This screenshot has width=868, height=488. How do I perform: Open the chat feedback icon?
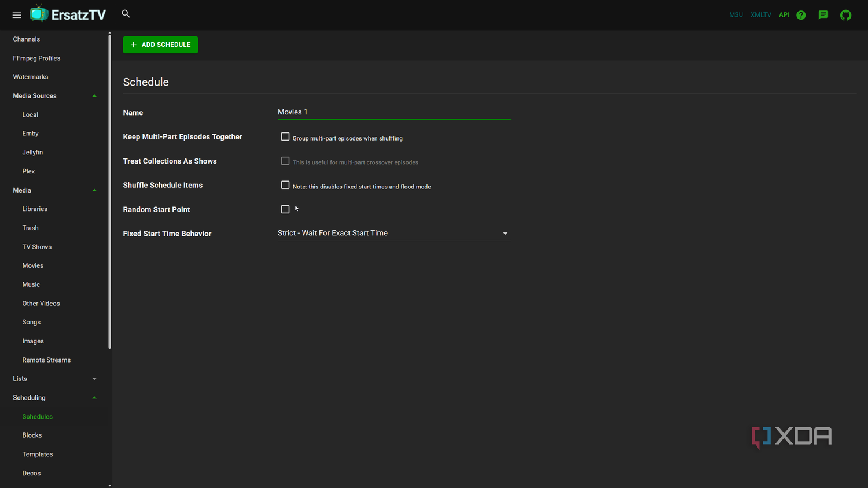823,15
